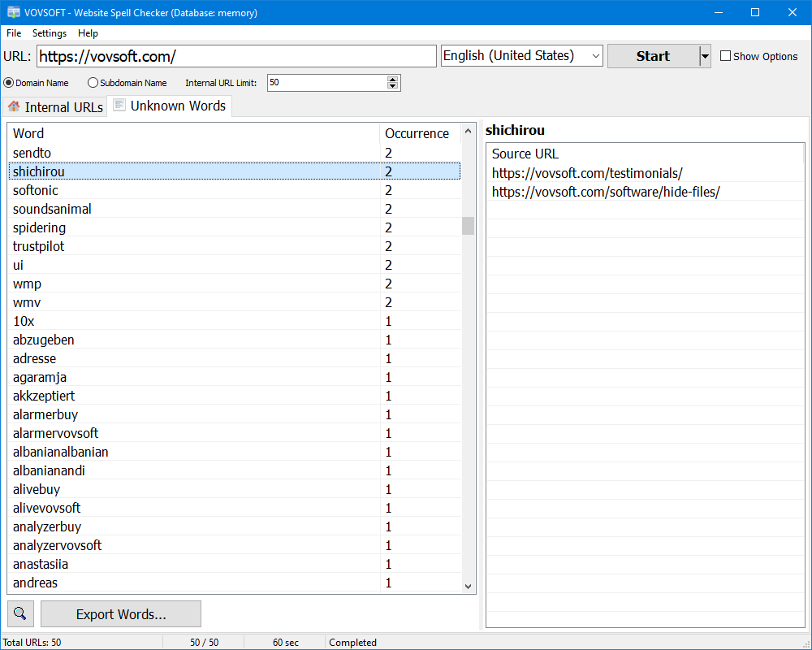Click the word list scrollbar thumb

(x=468, y=226)
